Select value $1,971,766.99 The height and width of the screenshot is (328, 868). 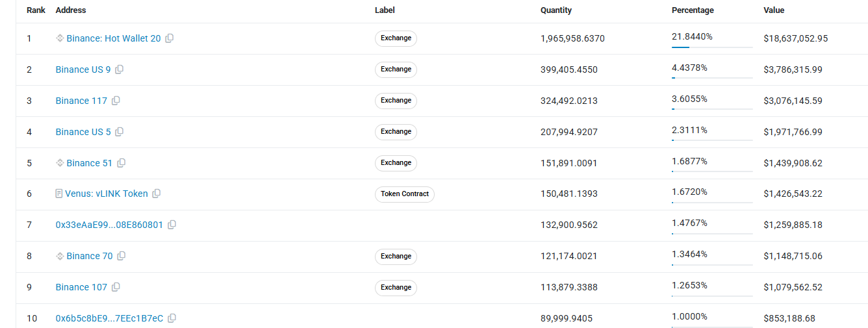(x=793, y=132)
